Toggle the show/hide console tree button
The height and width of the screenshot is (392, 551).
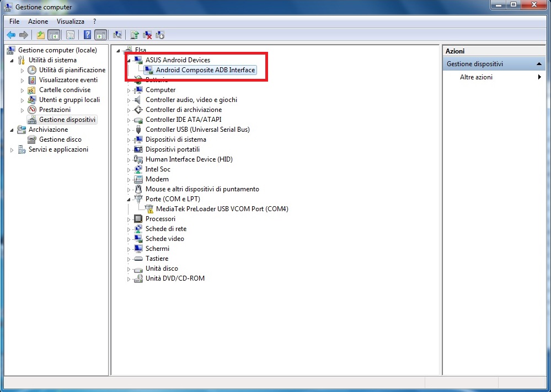pyautogui.click(x=54, y=35)
